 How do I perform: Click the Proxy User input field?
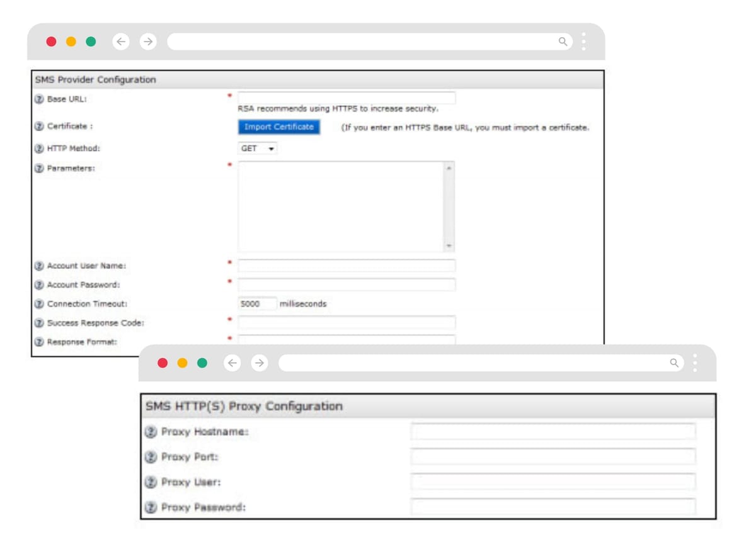click(553, 482)
